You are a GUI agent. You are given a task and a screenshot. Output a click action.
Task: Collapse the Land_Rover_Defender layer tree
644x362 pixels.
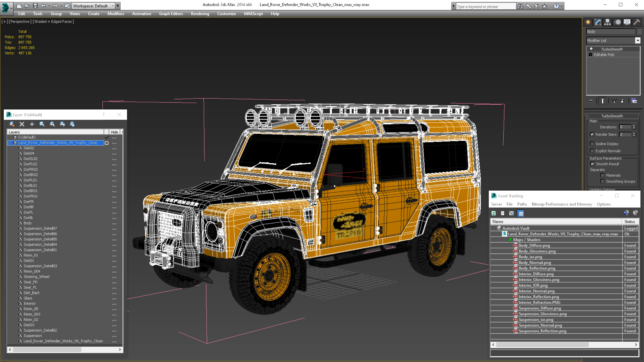pyautogui.click(x=10, y=143)
